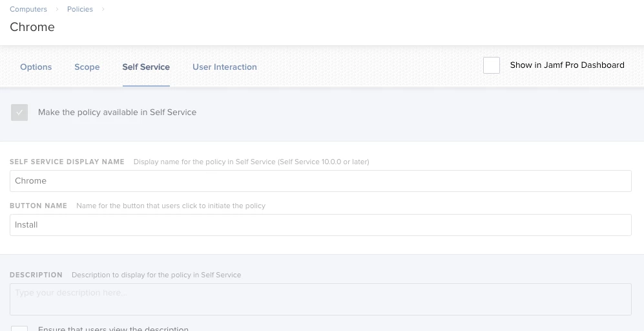This screenshot has width=644, height=331.
Task: Open the Computers breadcrumb link
Action: [x=28, y=9]
